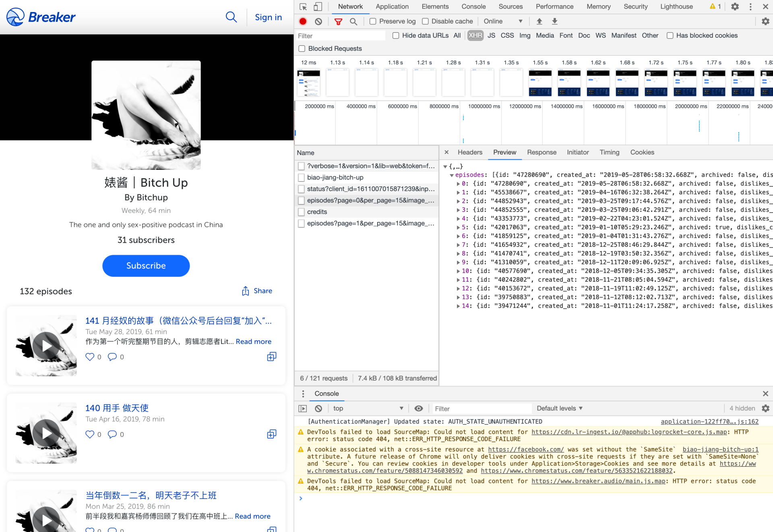773x532 pixels.
Task: Play episode 140 用手 做天使
Action: (x=46, y=433)
